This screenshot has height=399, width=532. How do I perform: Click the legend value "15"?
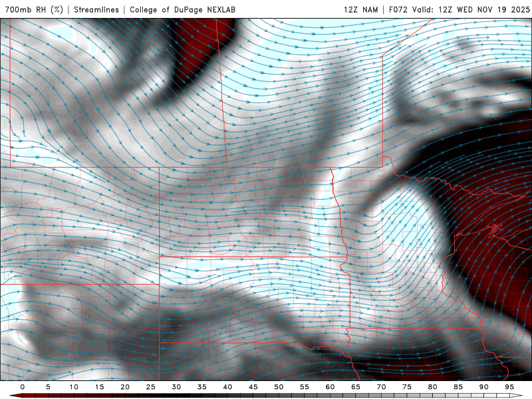coord(99,387)
